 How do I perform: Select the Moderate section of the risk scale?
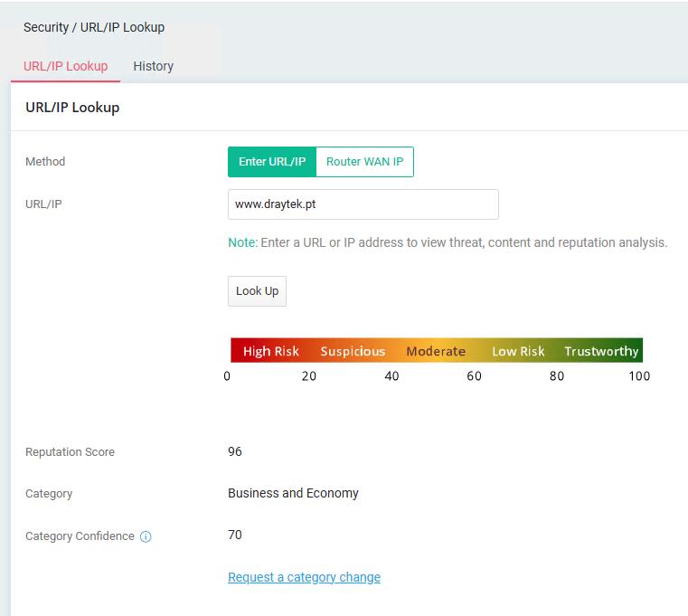(x=436, y=351)
